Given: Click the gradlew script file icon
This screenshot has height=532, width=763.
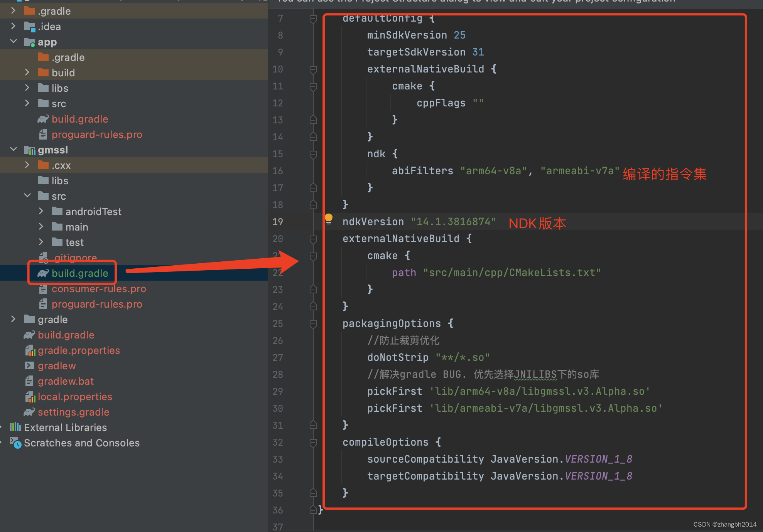Looking at the screenshot, I should (29, 366).
